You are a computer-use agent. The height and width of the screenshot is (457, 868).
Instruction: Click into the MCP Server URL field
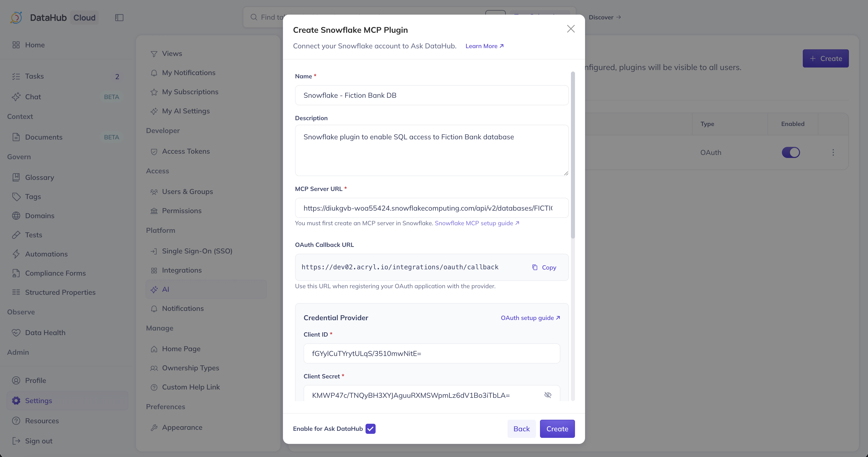tap(431, 208)
